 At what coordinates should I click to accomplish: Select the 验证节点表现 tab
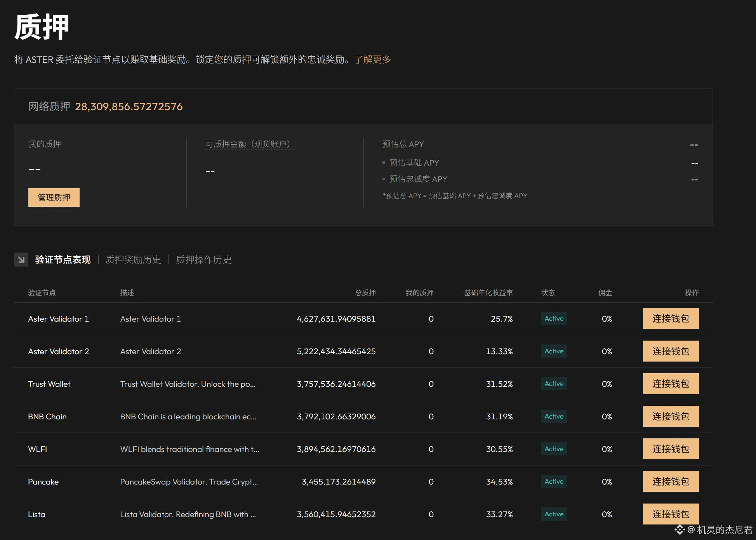click(x=63, y=260)
